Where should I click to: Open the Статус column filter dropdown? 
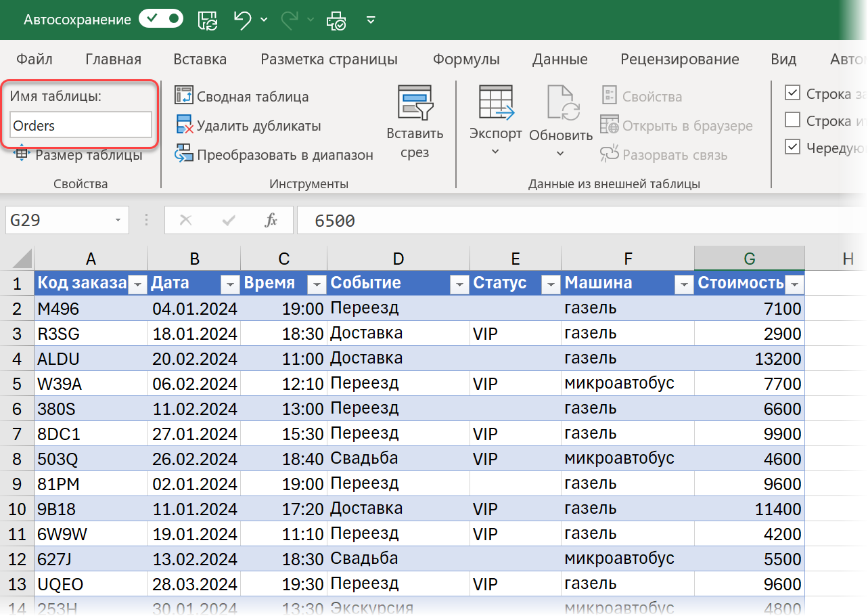pyautogui.click(x=551, y=285)
